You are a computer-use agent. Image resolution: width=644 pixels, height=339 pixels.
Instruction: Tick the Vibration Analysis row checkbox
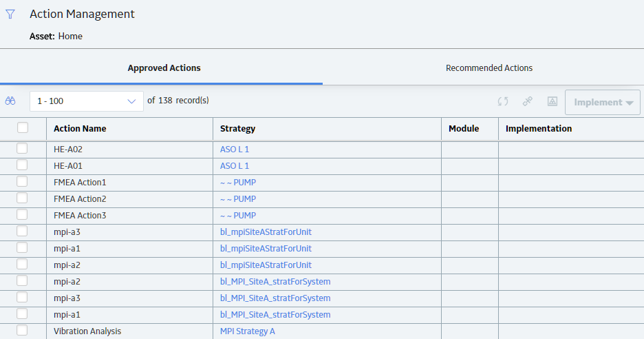pyautogui.click(x=22, y=330)
